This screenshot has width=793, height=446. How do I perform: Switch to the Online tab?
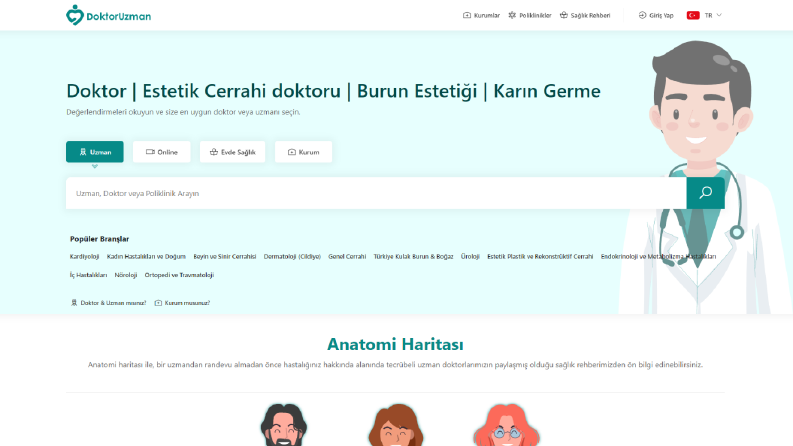pyautogui.click(x=161, y=152)
